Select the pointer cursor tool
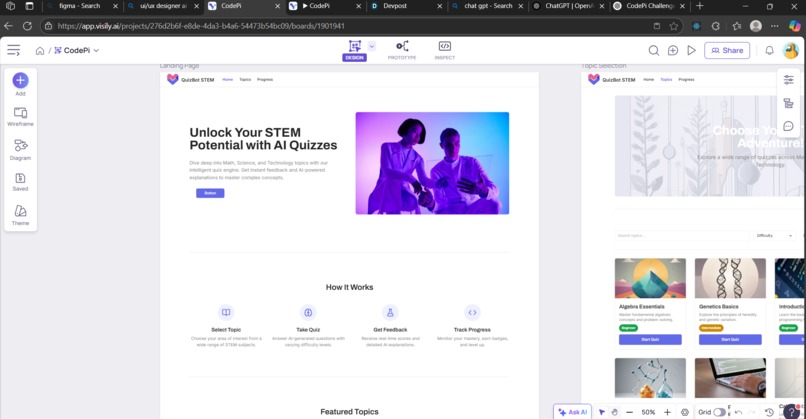 pyautogui.click(x=601, y=412)
